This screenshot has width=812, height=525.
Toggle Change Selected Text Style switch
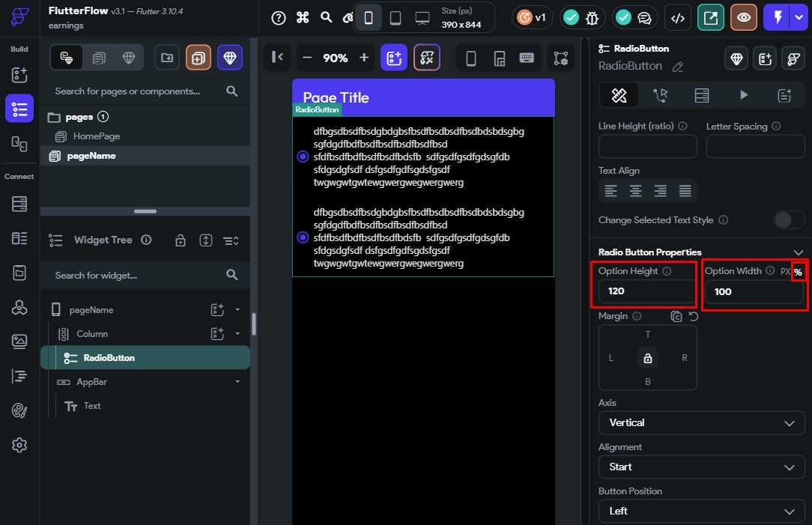click(789, 220)
